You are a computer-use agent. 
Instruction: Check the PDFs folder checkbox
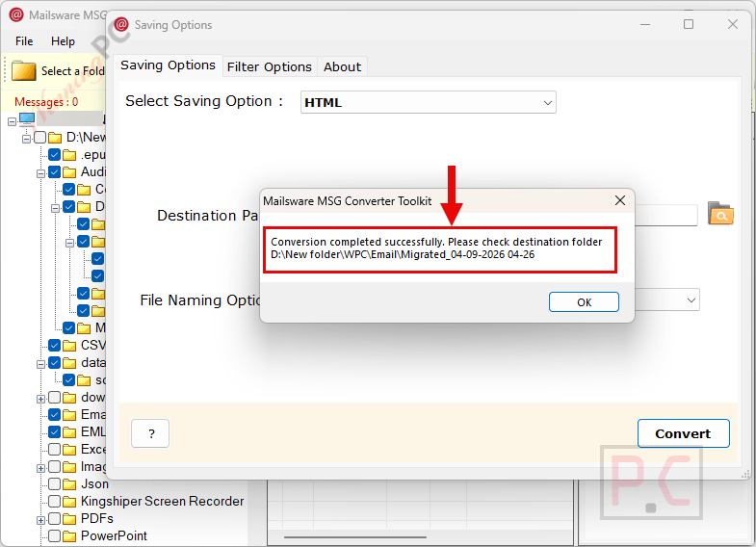(55, 518)
